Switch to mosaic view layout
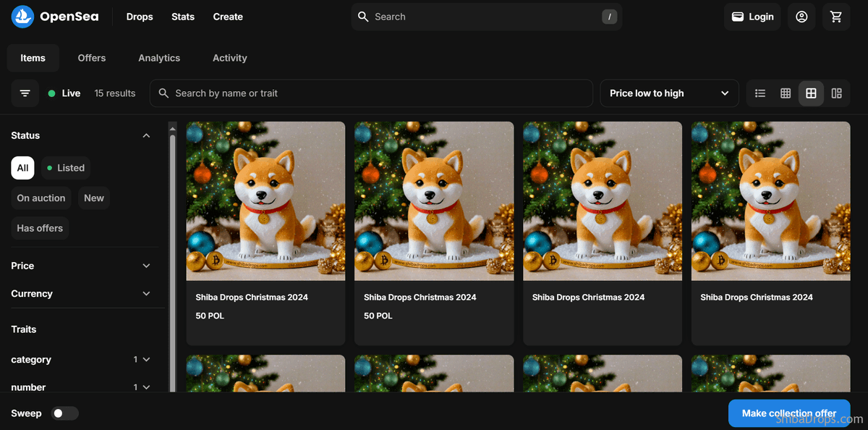 pos(837,93)
